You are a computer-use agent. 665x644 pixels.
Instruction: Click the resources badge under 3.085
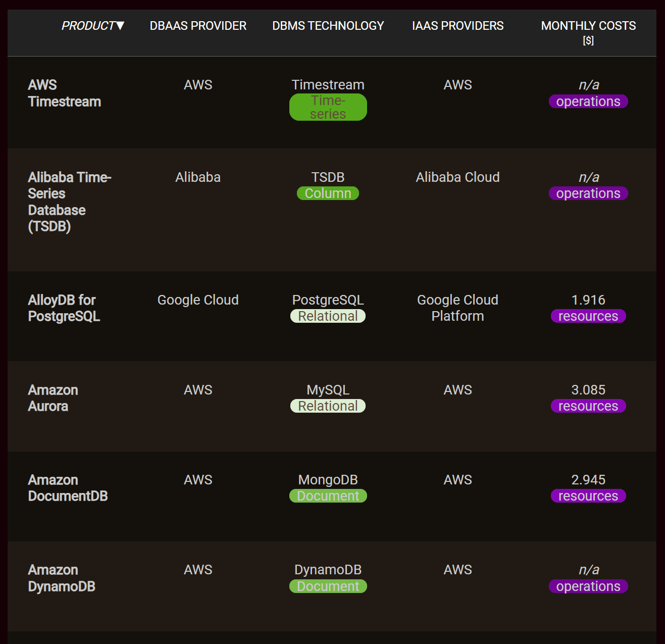pos(588,406)
